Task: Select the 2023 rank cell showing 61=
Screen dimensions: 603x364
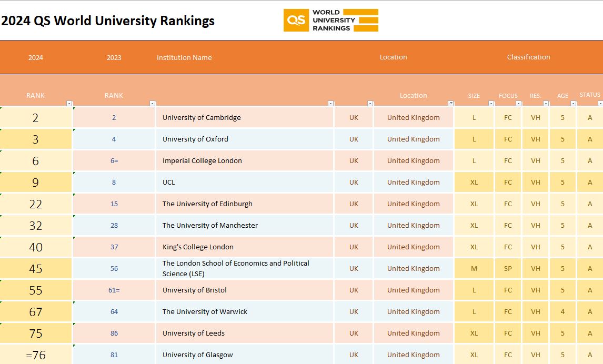Action: (x=114, y=290)
